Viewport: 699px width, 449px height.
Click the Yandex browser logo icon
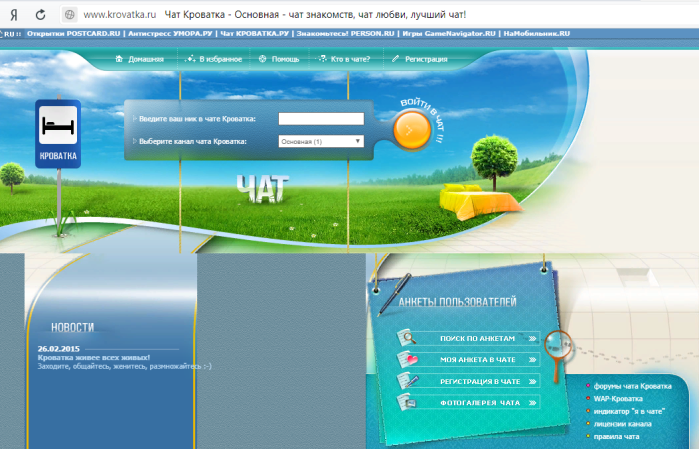click(14, 15)
